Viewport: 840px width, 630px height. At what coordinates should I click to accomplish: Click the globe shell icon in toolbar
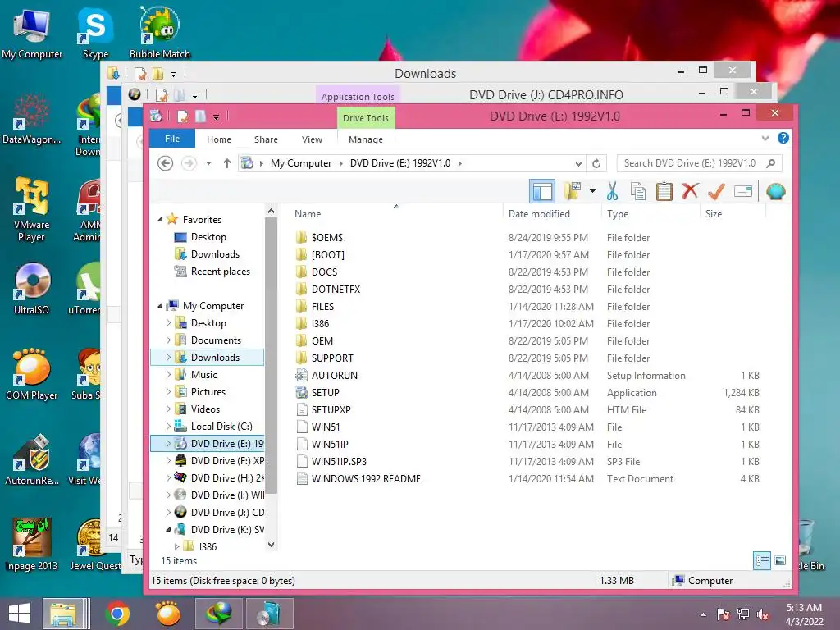pos(776,191)
